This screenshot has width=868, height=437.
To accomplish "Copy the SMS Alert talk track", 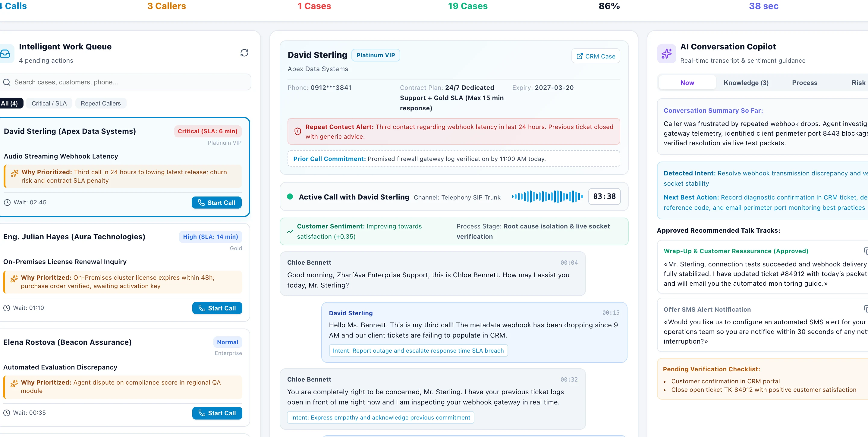I will 866,309.
